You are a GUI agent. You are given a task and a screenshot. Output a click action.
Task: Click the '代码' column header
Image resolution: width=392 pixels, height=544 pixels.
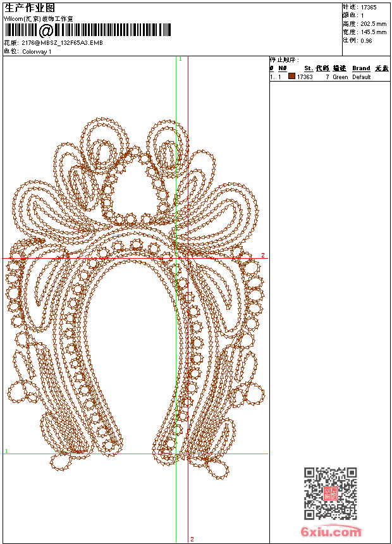(322, 68)
